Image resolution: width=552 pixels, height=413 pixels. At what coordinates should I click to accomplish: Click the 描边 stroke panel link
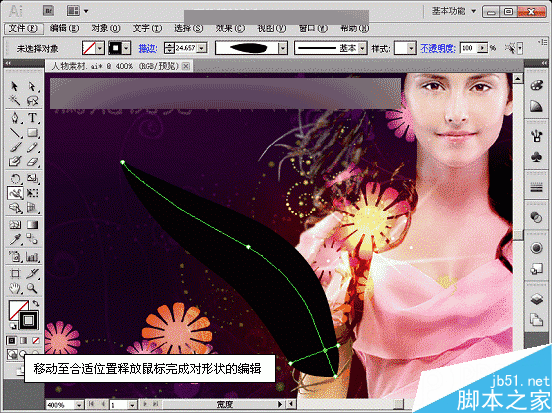tap(148, 48)
